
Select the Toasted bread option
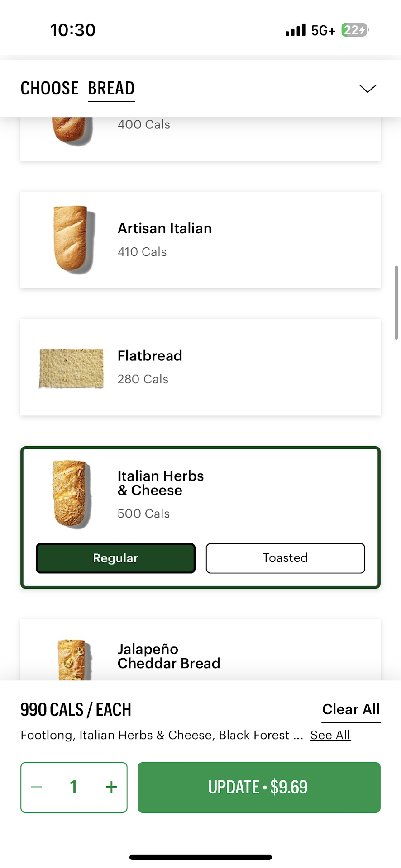click(285, 558)
